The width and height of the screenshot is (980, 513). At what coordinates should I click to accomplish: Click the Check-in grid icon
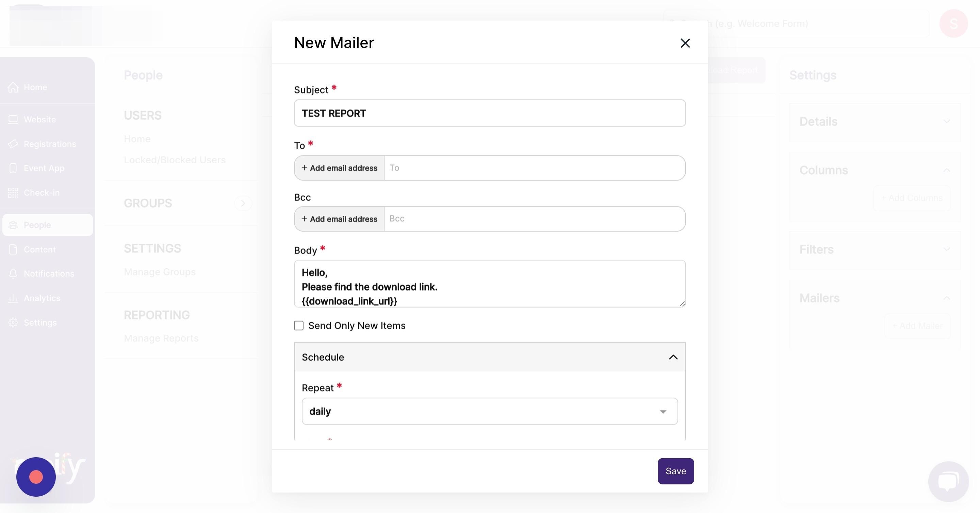pos(13,193)
